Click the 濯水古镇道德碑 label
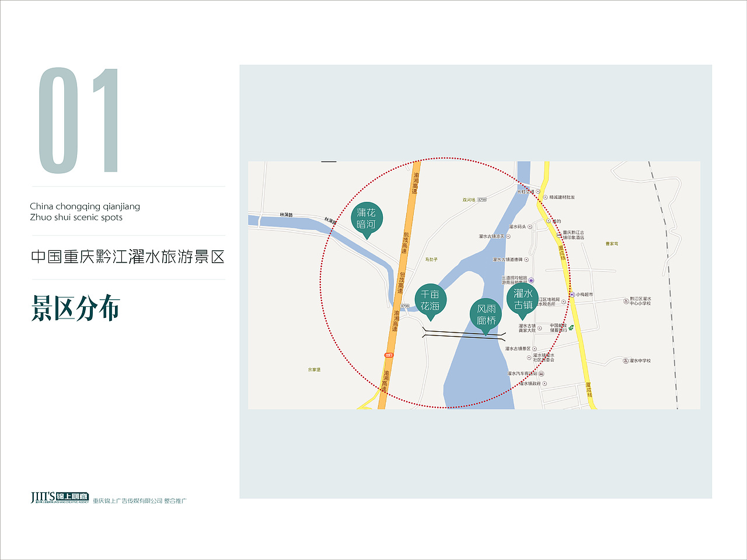The width and height of the screenshot is (747, 560). click(x=508, y=260)
